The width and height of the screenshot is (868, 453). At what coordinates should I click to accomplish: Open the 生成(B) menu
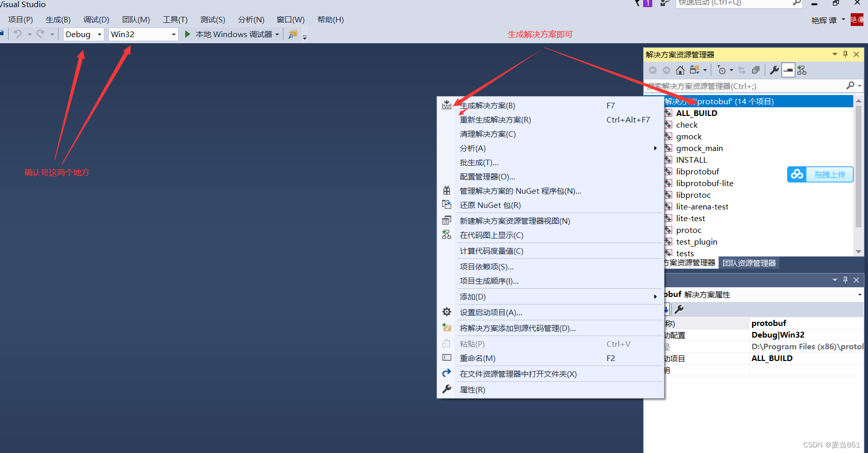[x=58, y=20]
